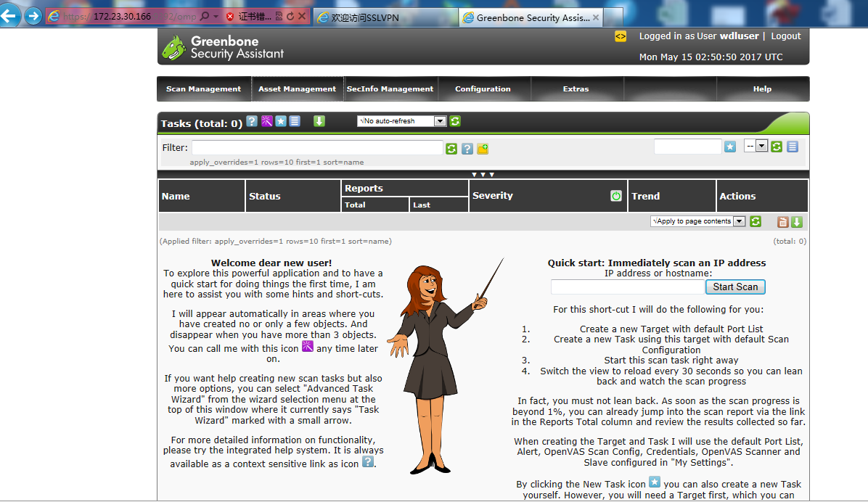Export tasks using green arrow in Tasks header

tap(319, 121)
